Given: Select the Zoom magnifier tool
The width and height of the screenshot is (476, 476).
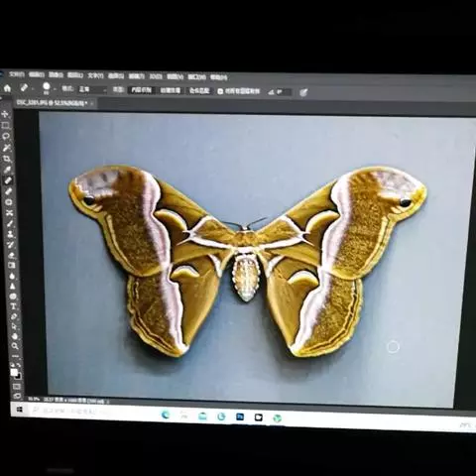Looking at the screenshot, I should (x=15, y=346).
